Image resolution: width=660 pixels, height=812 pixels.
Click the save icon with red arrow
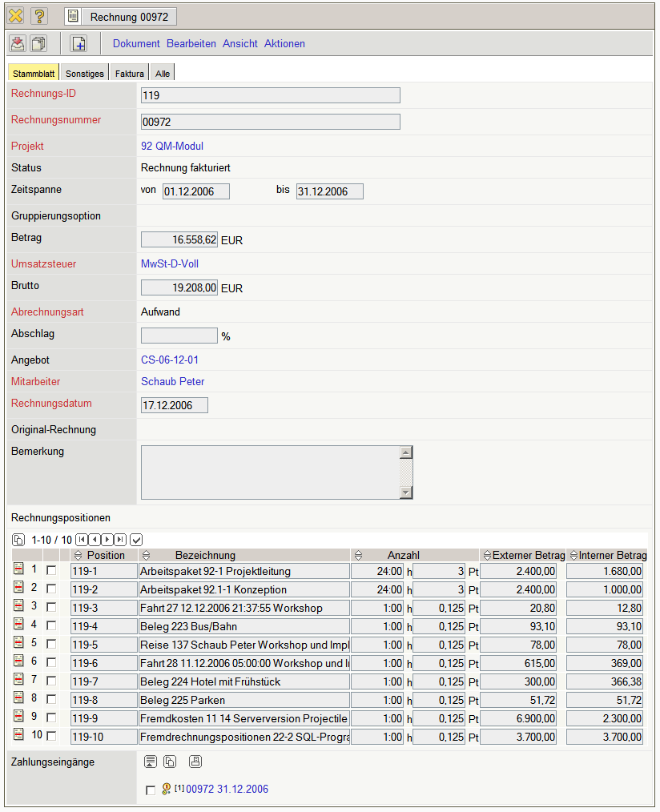pos(17,43)
